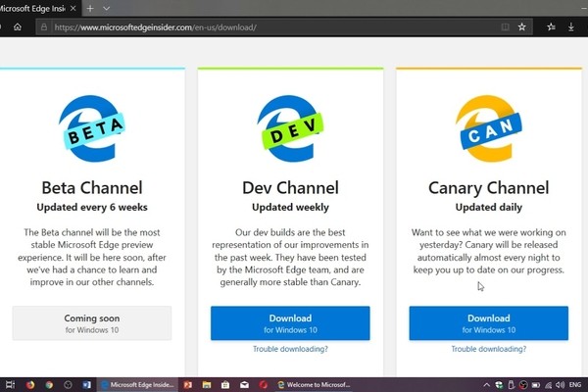The height and width of the screenshot is (392, 588).
Task: Click the Dev builds description paragraph
Action: pyautogui.click(x=290, y=258)
